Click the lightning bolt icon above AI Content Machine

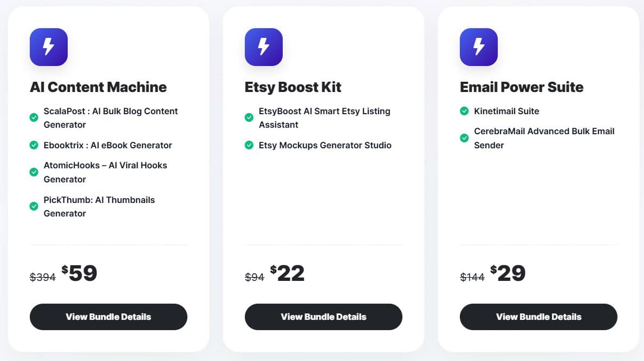click(48, 47)
